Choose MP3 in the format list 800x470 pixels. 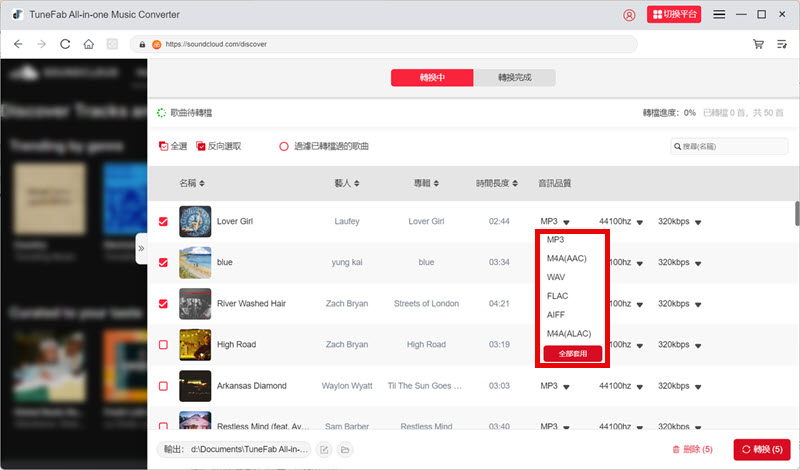point(556,240)
